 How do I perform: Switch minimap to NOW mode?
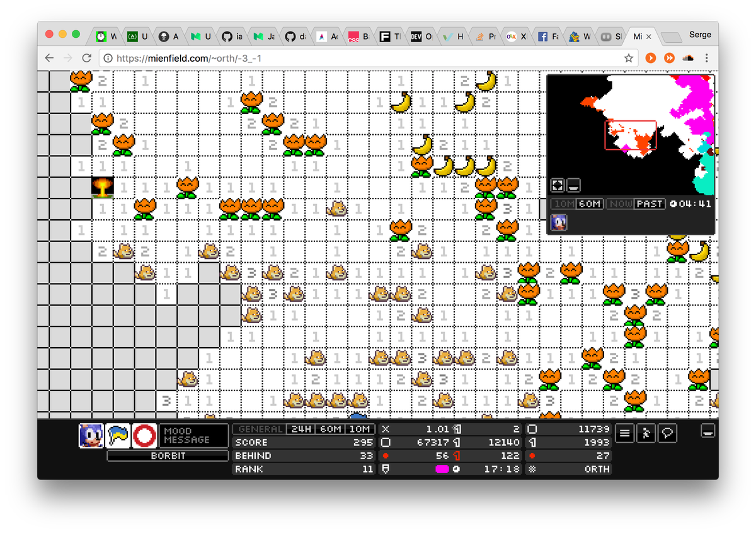click(x=620, y=204)
